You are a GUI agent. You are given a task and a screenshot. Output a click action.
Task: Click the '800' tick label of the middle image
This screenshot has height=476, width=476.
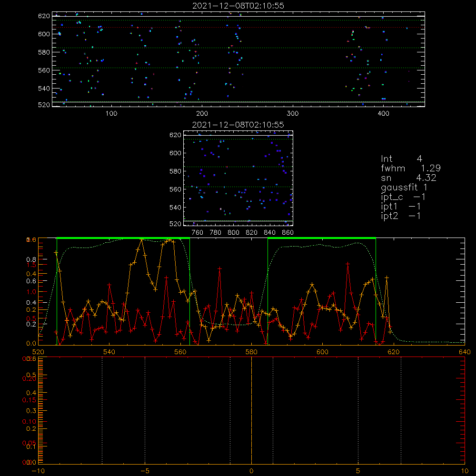[x=233, y=233]
